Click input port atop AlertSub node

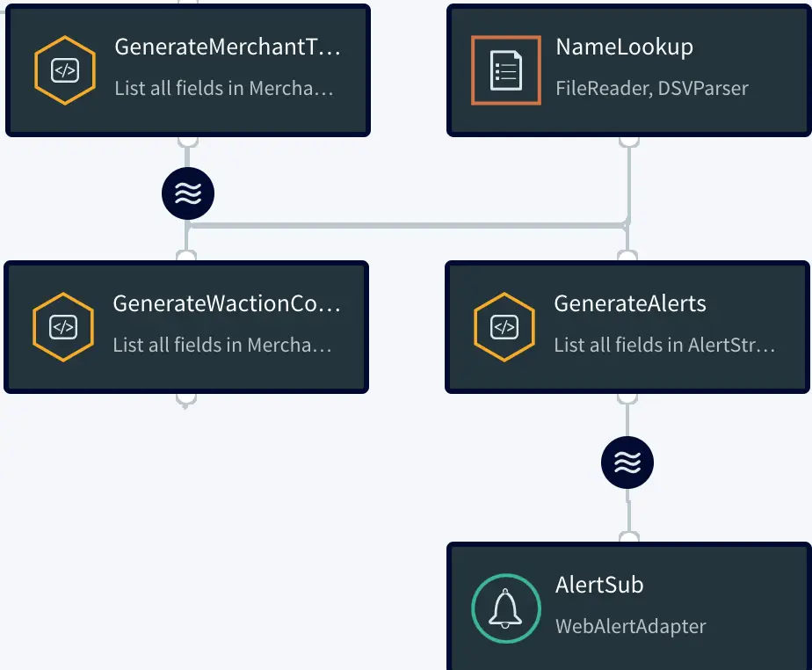pyautogui.click(x=628, y=538)
